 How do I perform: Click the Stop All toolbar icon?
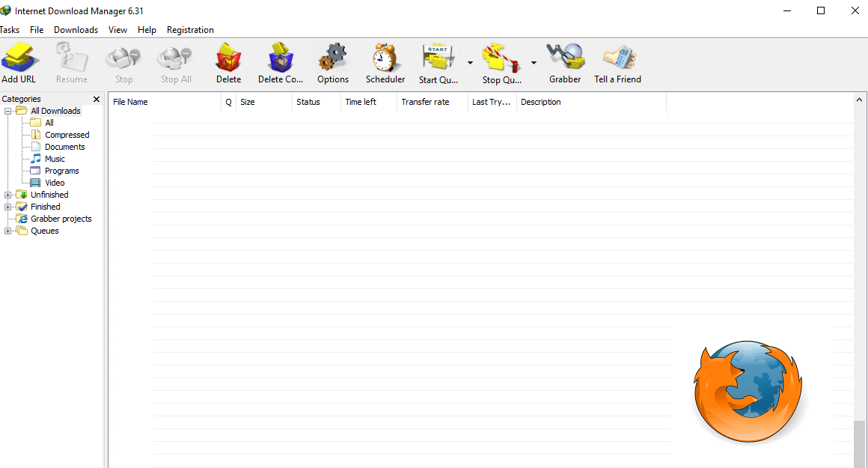coord(175,58)
